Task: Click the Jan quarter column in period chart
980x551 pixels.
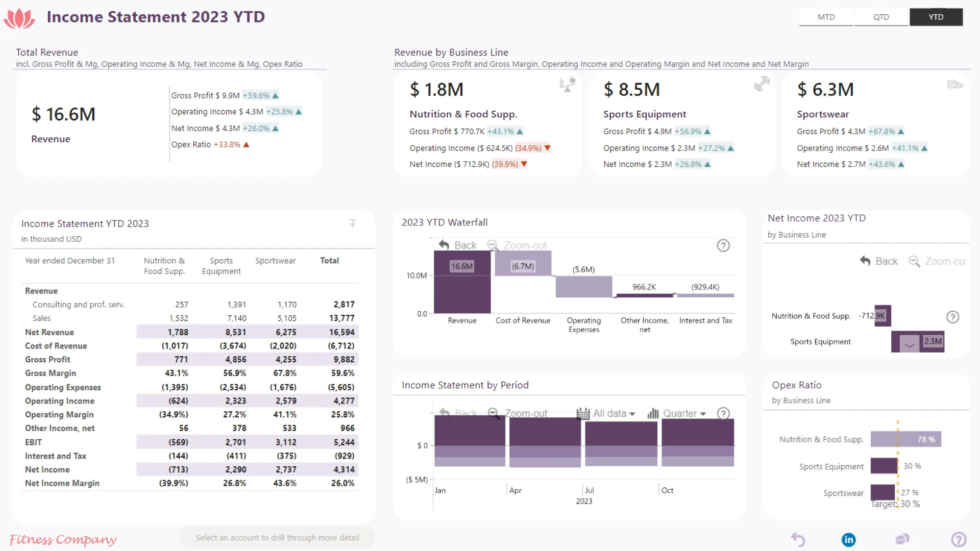Action: point(470,441)
